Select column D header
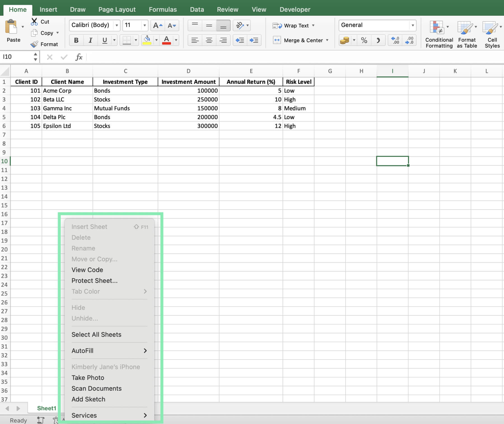504x424 pixels. pyautogui.click(x=188, y=71)
